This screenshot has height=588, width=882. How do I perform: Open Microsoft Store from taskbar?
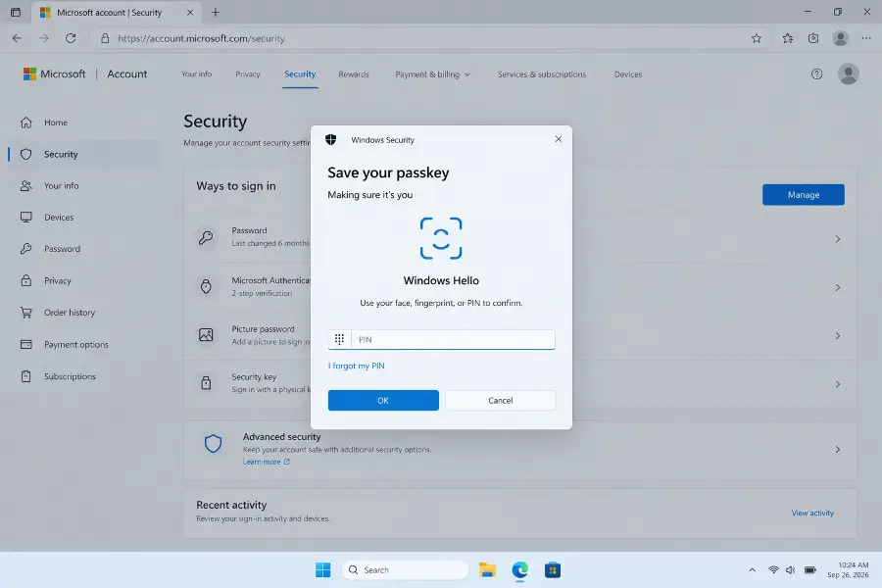(553, 570)
